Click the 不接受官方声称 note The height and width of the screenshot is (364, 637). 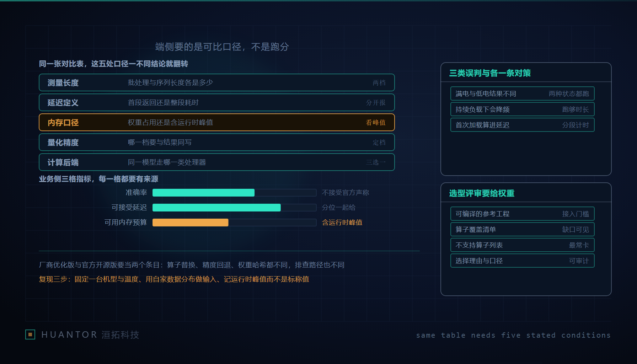[346, 193]
